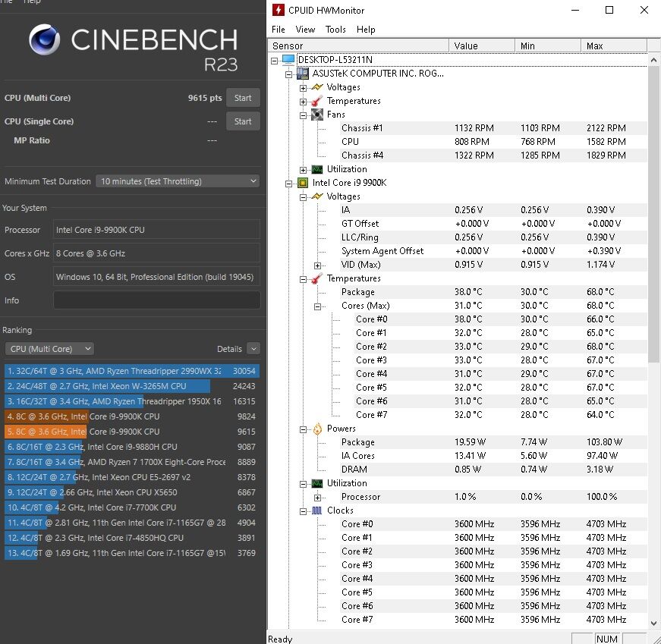The width and height of the screenshot is (661, 644).
Task: Click the HWMonitor lightning app icon
Action: pyautogui.click(x=278, y=10)
